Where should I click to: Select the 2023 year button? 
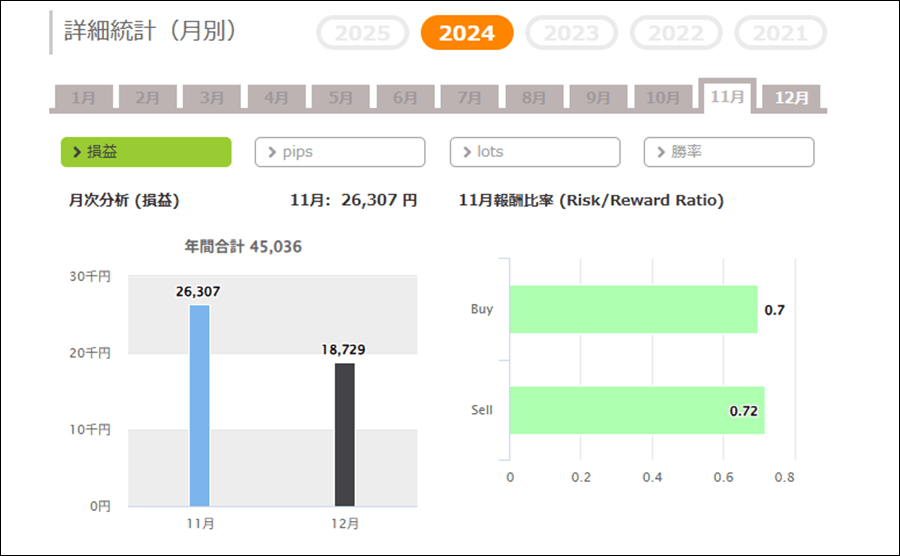click(571, 33)
